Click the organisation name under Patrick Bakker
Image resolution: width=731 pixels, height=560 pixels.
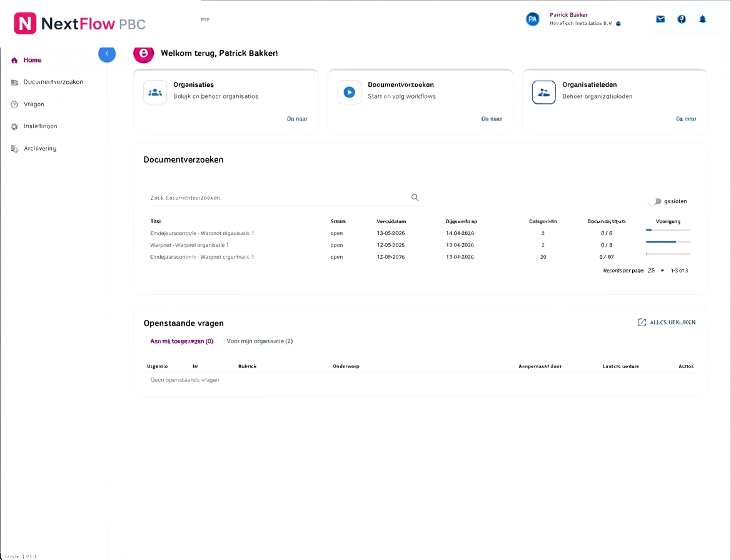[x=581, y=23]
